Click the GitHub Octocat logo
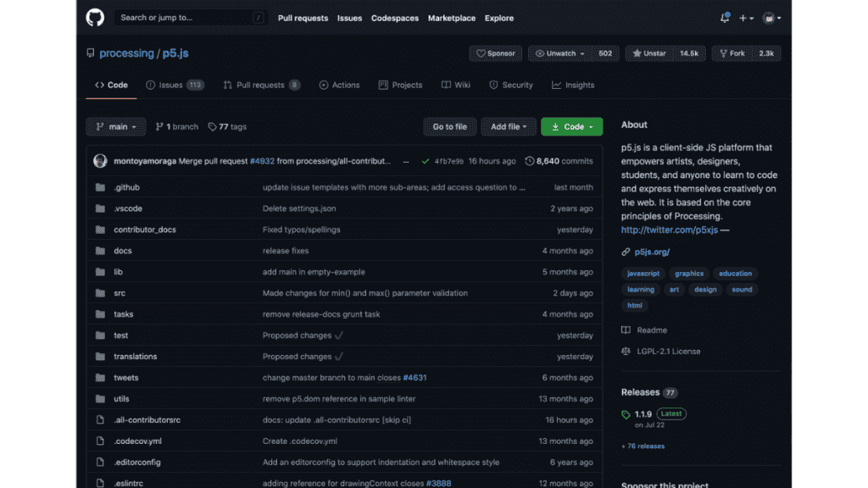 (95, 18)
